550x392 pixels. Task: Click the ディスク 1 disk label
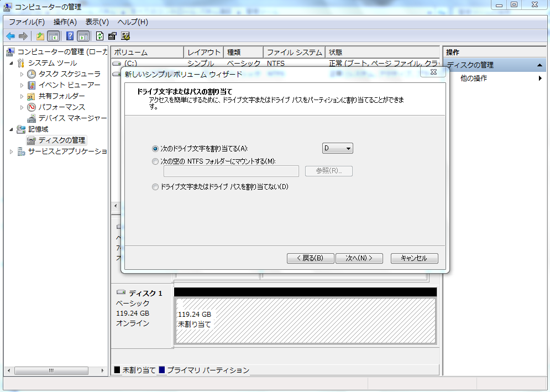(x=145, y=294)
